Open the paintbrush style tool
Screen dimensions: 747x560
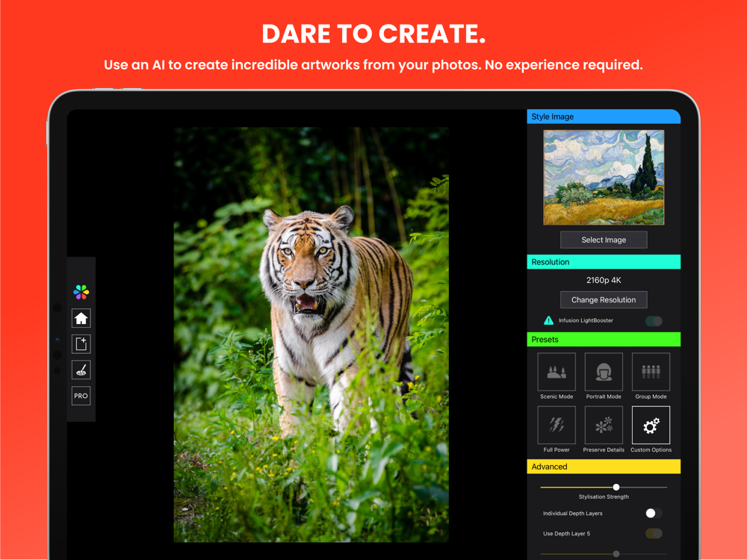81,370
